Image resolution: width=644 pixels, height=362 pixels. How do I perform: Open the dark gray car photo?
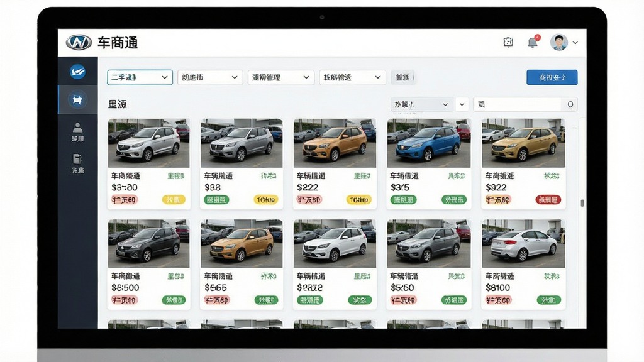click(148, 243)
